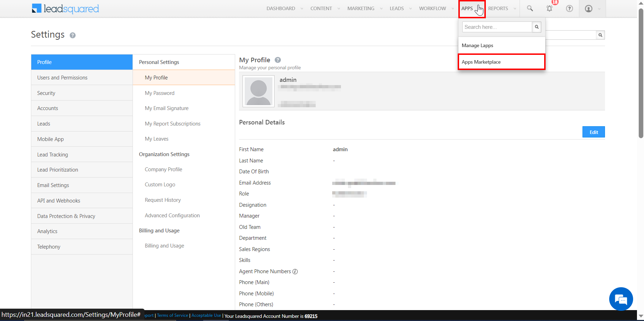644x321 pixels.
Task: Expand the Leads menu arrow
Action: coord(410,9)
